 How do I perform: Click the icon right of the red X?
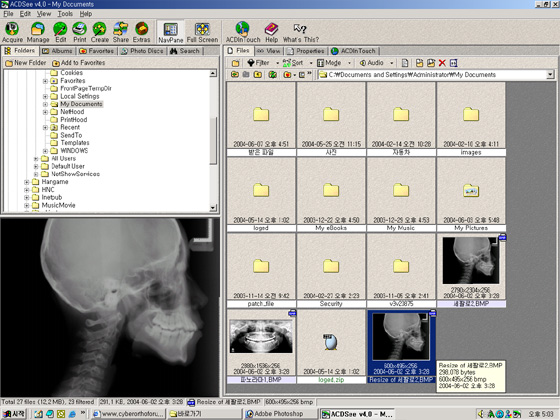click(x=454, y=63)
